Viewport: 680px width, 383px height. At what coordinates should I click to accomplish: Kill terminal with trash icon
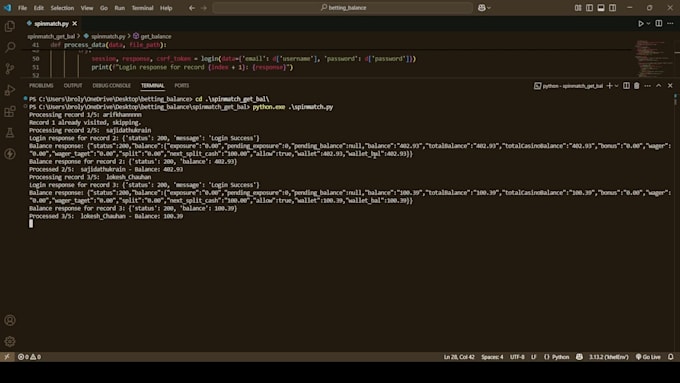click(637, 86)
